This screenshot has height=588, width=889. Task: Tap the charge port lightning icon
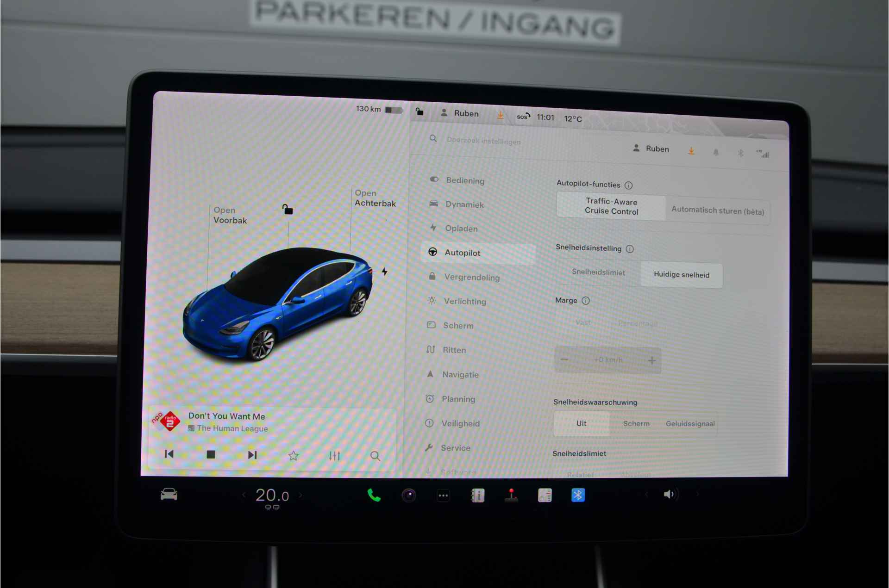coord(384,272)
